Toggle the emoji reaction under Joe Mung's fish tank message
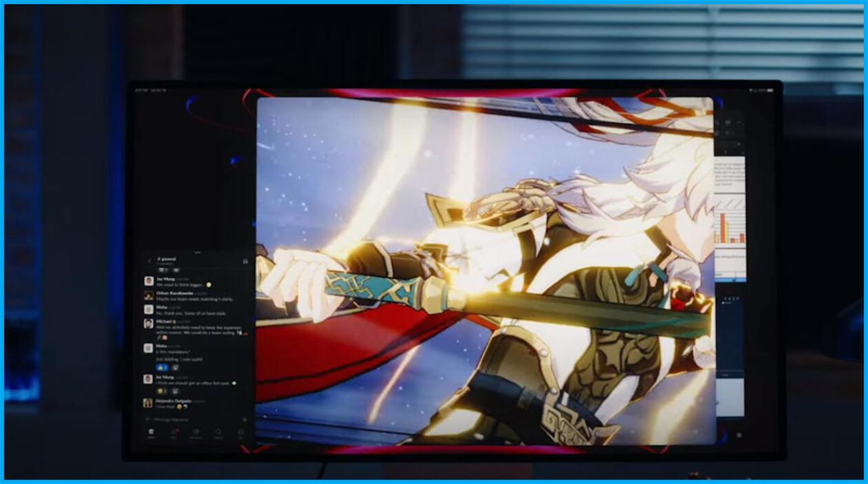This screenshot has height=484, width=868. [x=162, y=391]
